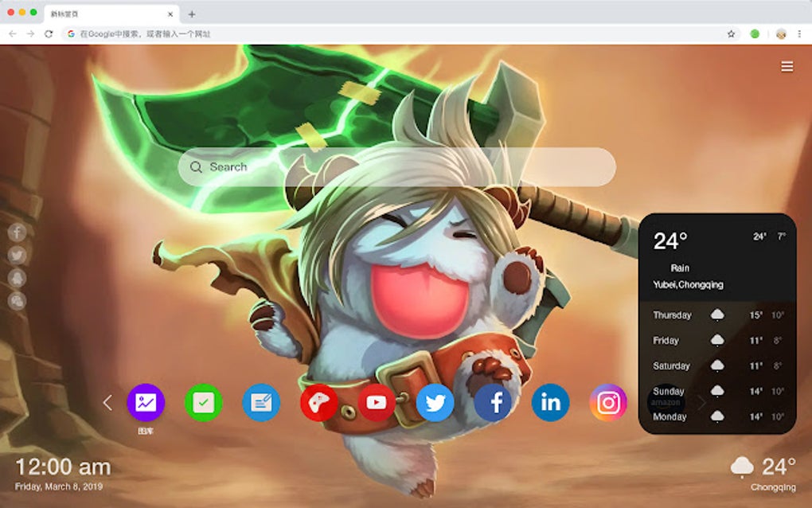
Task: Show previous shortcuts with left chevron
Action: click(x=107, y=402)
